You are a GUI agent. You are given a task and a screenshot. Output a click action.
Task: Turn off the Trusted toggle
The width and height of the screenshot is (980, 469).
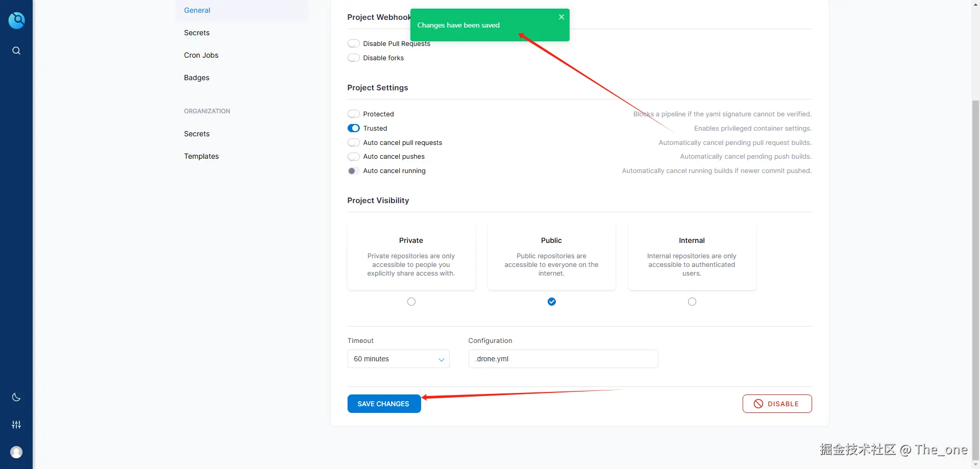pos(354,128)
